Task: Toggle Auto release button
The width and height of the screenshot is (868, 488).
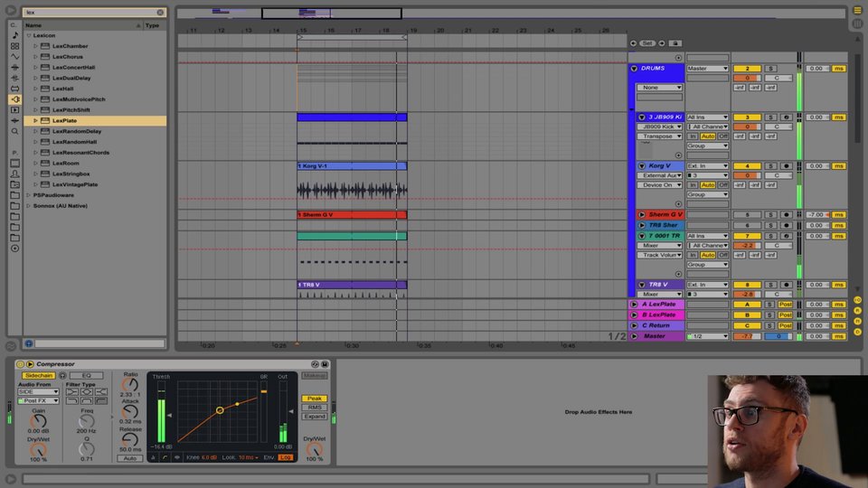Action: [x=129, y=458]
